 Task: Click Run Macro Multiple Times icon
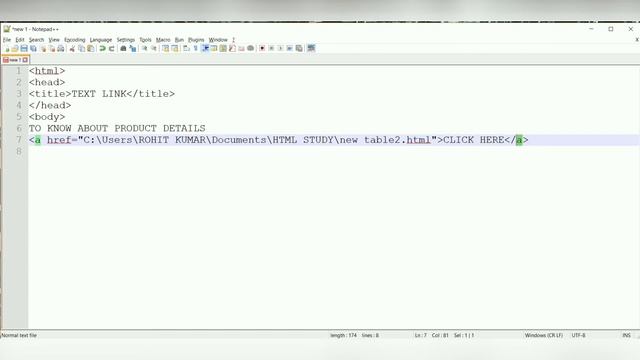(290, 48)
